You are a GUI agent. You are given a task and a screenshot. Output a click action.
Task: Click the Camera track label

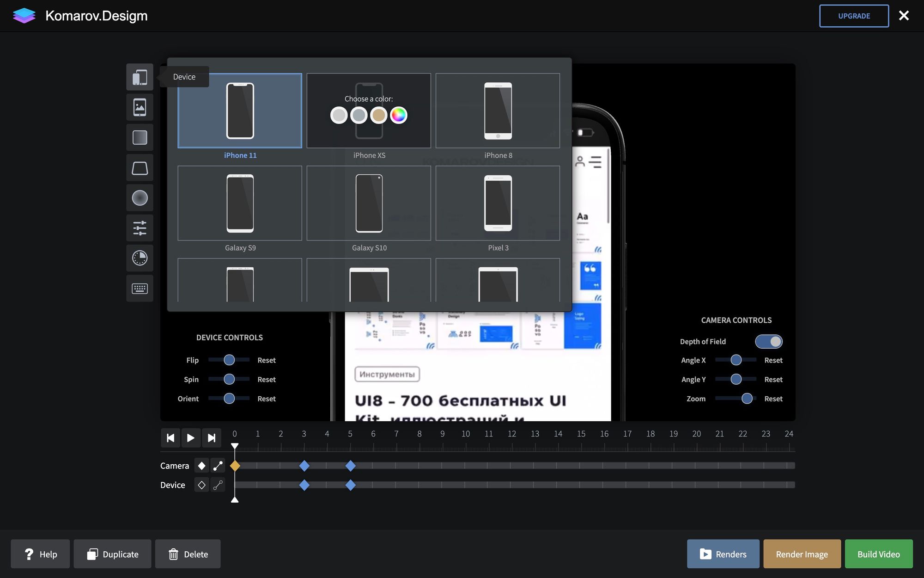pos(175,466)
